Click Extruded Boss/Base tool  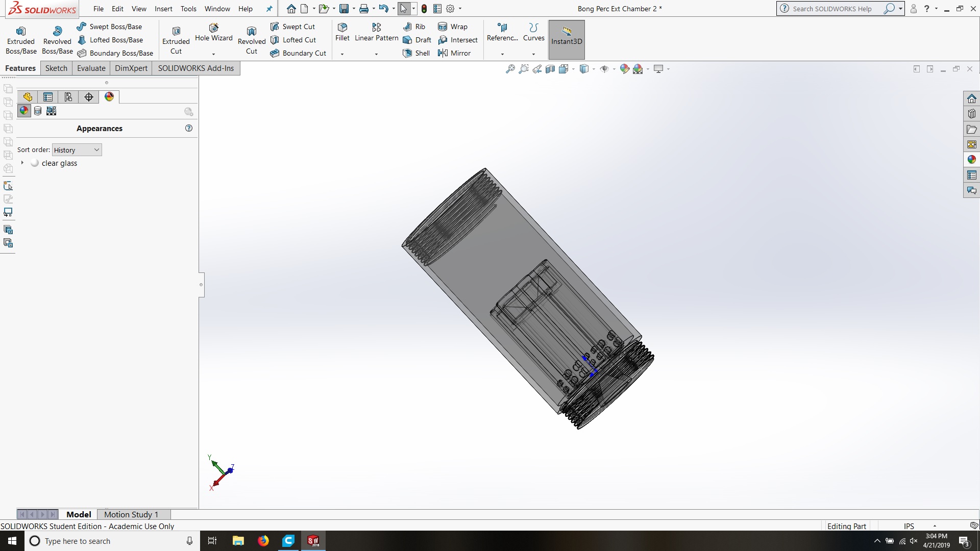21,40
